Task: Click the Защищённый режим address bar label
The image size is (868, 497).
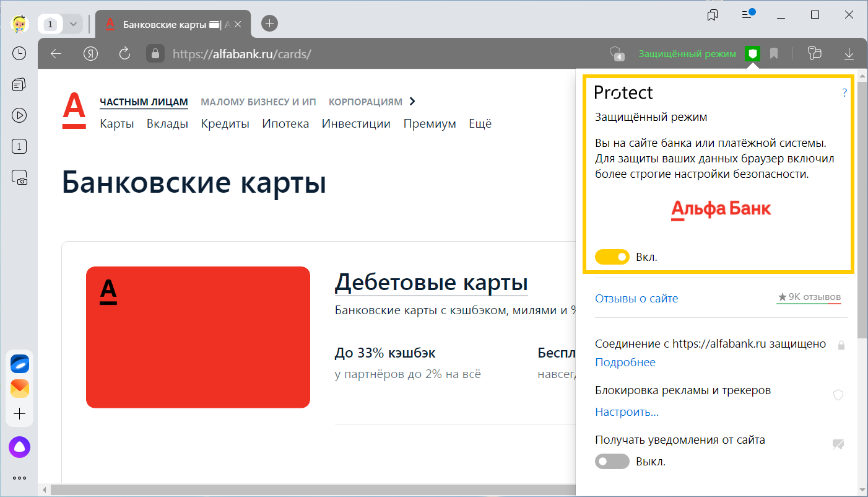Action: pos(688,54)
